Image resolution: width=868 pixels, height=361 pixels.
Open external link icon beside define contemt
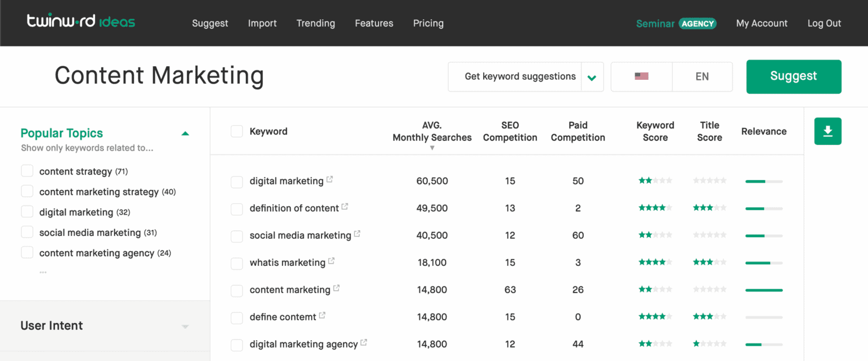pyautogui.click(x=322, y=315)
